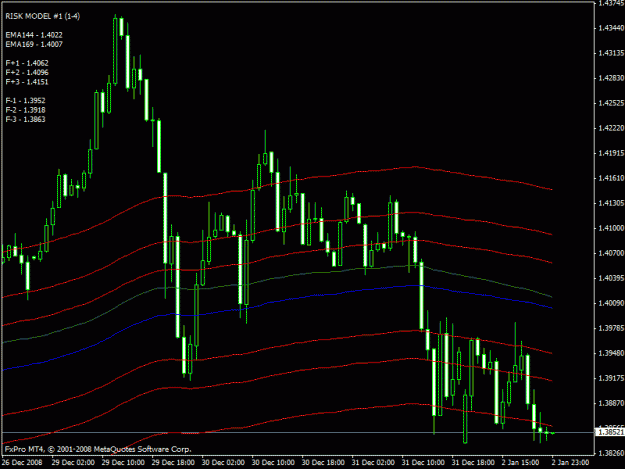The height and width of the screenshot is (469, 625).
Task: Click the '31 Dec 18:00' time axis label
Action: 473,463
